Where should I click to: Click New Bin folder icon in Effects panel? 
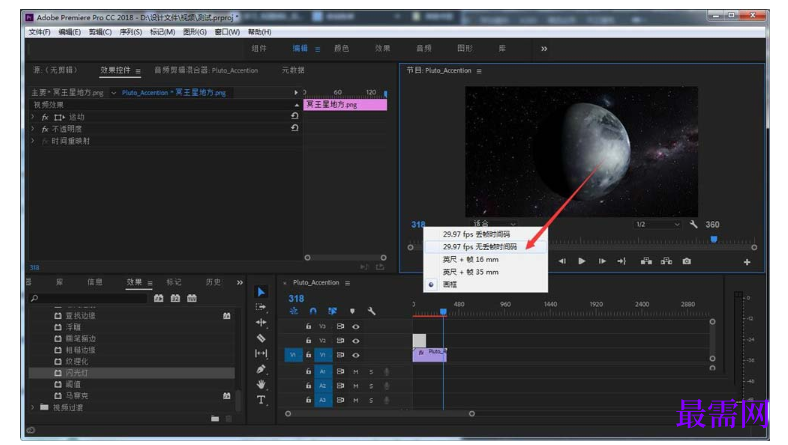(215, 418)
